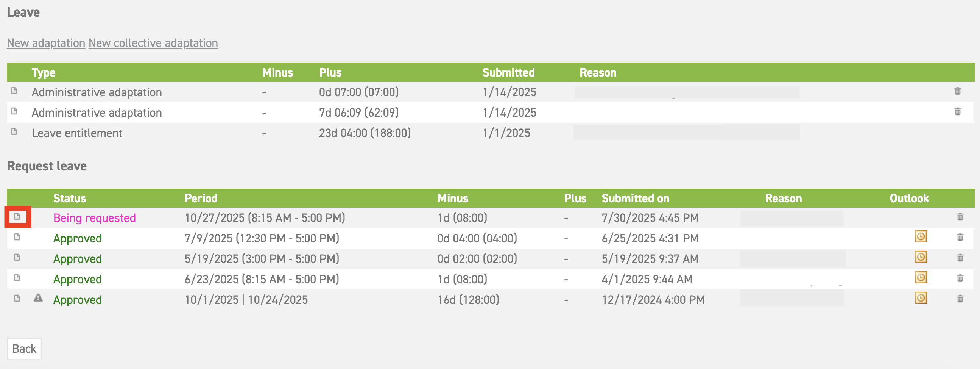Click the Being requested status text
980x369 pixels.
click(x=94, y=218)
